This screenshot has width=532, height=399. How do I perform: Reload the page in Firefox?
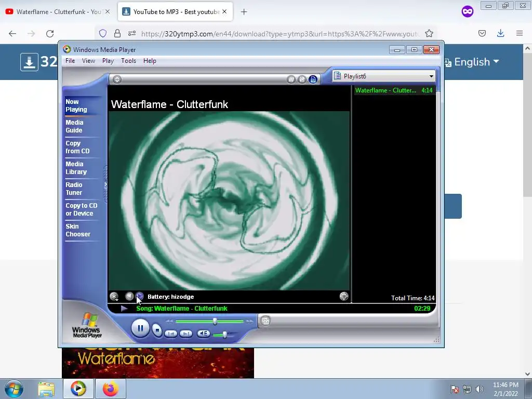click(x=50, y=34)
